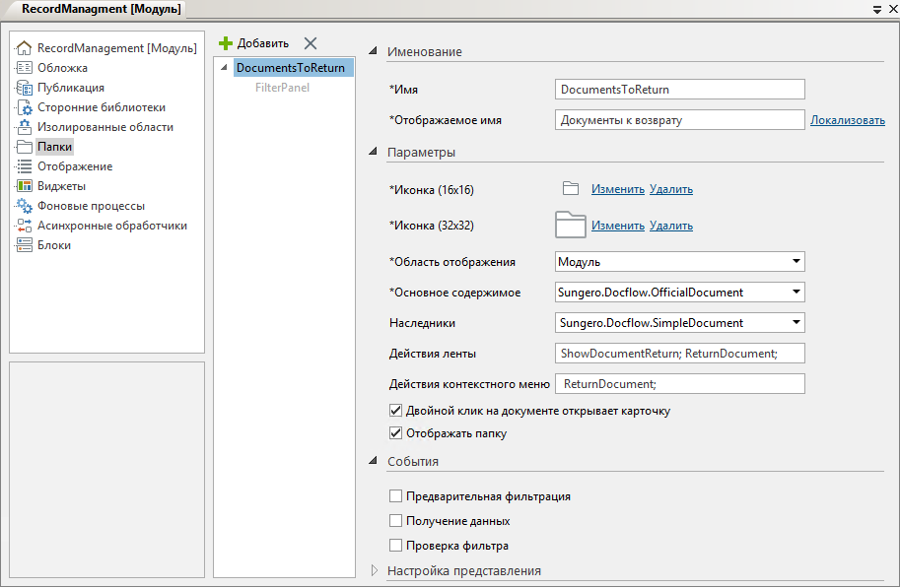Enable Предварительная фильтрация event checkbox

point(396,496)
